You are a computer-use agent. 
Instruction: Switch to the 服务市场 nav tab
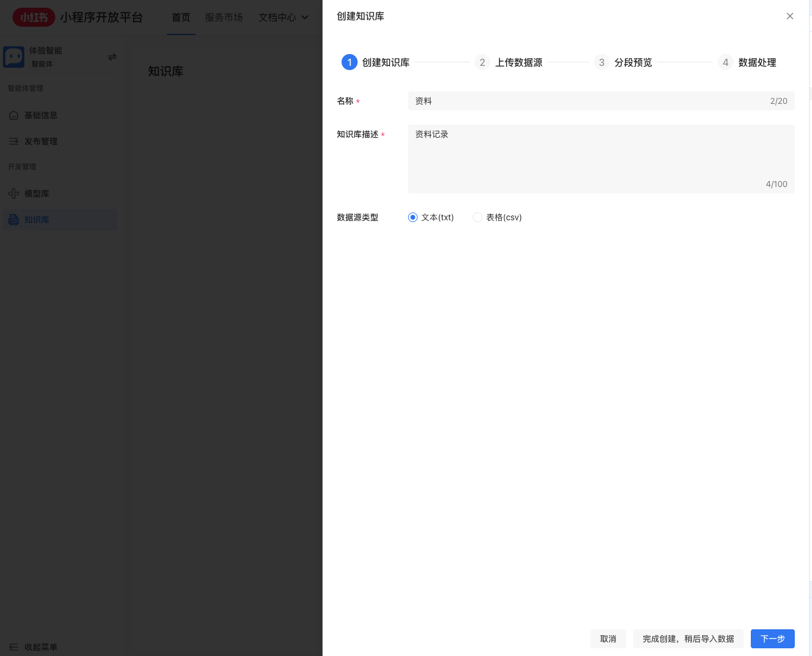pyautogui.click(x=224, y=17)
